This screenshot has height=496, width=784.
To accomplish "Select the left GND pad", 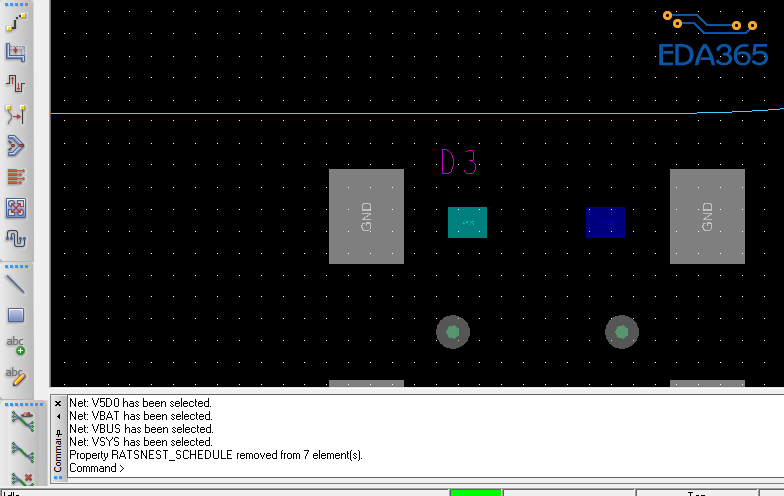I will pyautogui.click(x=366, y=216).
